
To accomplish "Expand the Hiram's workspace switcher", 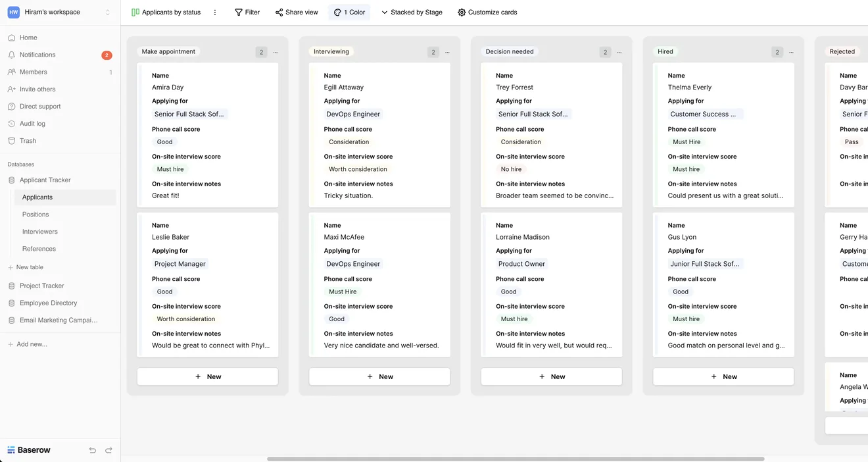I will [x=107, y=11].
